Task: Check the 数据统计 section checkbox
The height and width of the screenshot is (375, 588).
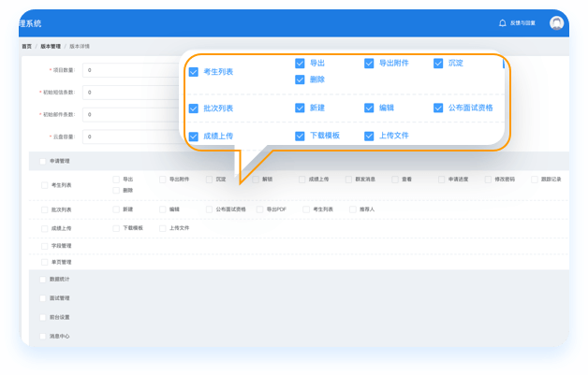Action: (x=42, y=279)
